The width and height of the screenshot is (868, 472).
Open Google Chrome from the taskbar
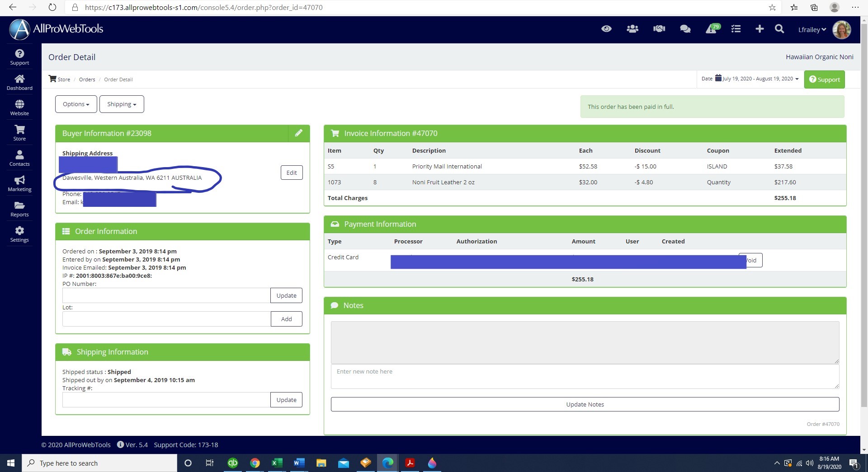(255, 463)
